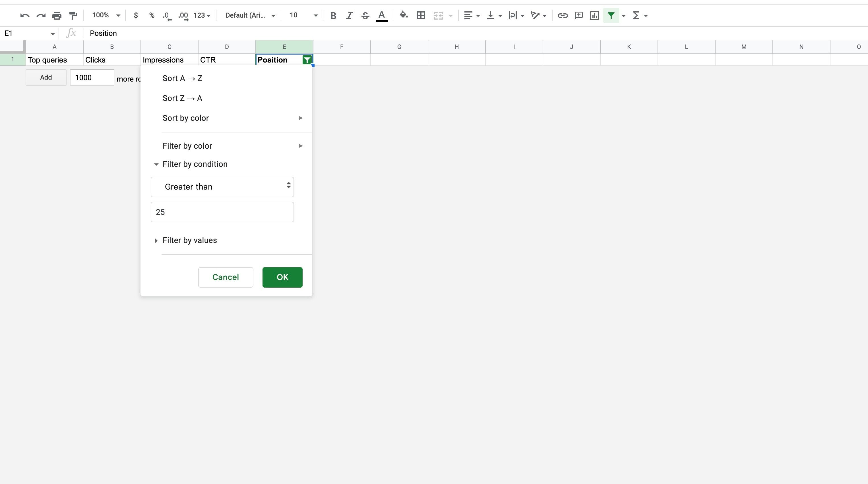Open Sort by color submenu
The width and height of the screenshot is (868, 484).
pyautogui.click(x=226, y=118)
